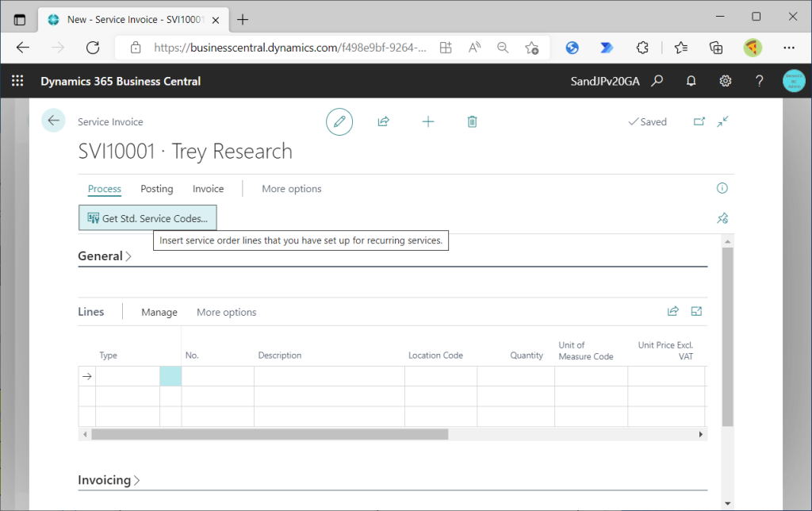Click the first row Quantity cell

pyautogui.click(x=515, y=376)
